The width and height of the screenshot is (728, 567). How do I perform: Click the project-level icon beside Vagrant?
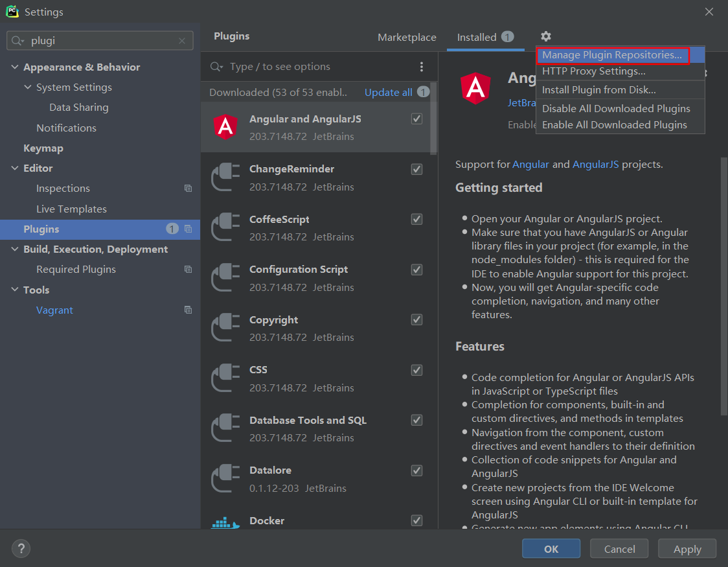point(188,310)
